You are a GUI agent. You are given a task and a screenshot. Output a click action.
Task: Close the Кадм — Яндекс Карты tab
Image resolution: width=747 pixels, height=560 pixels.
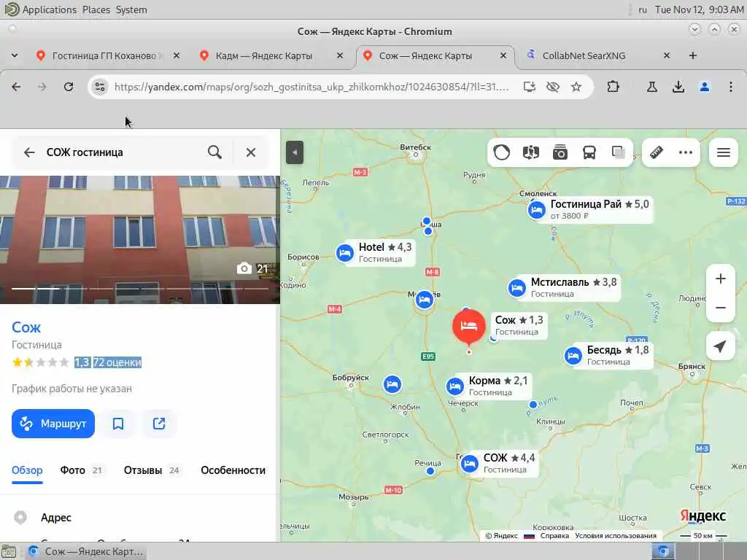340,55
